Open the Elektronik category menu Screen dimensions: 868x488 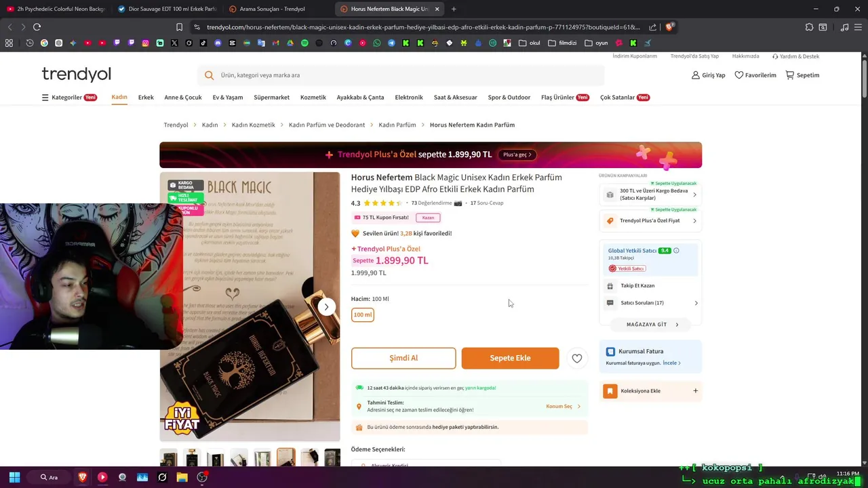point(409,98)
